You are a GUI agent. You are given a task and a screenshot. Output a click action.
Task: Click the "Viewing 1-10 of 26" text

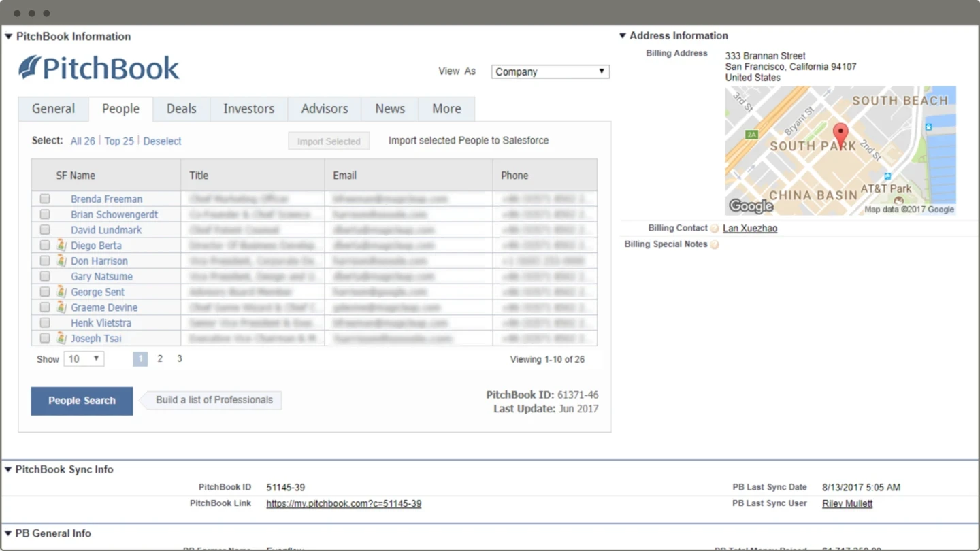pyautogui.click(x=547, y=359)
